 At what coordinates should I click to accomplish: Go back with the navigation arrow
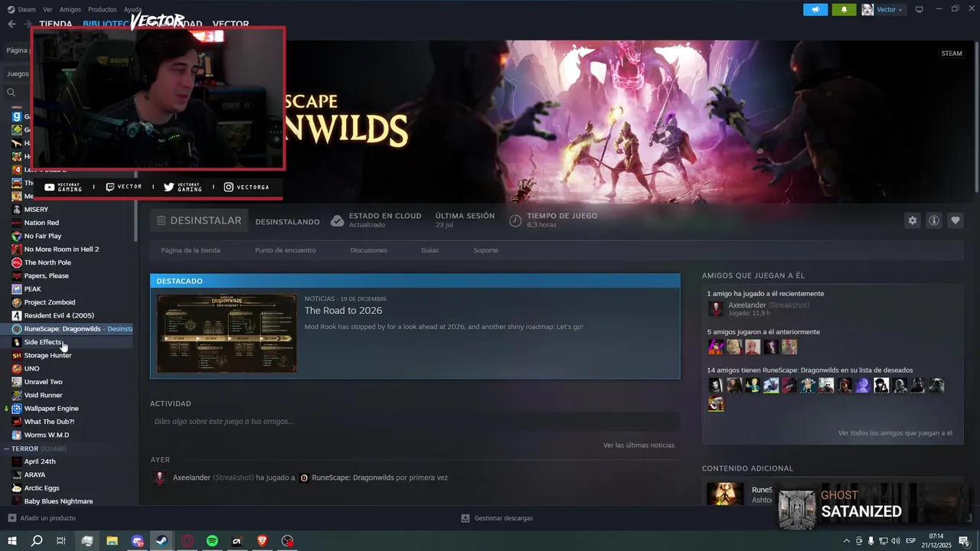[x=11, y=24]
